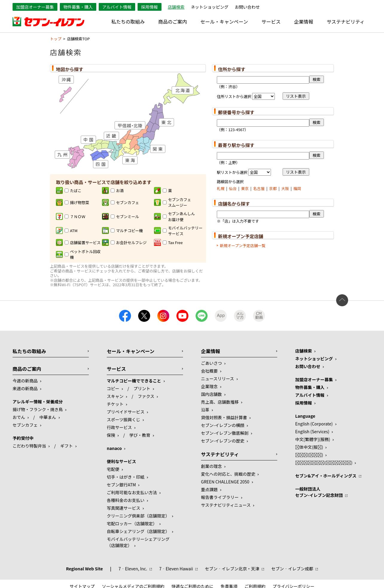384x588 pixels.
Task: Check the 薬 checkbox
Action: click(x=165, y=191)
